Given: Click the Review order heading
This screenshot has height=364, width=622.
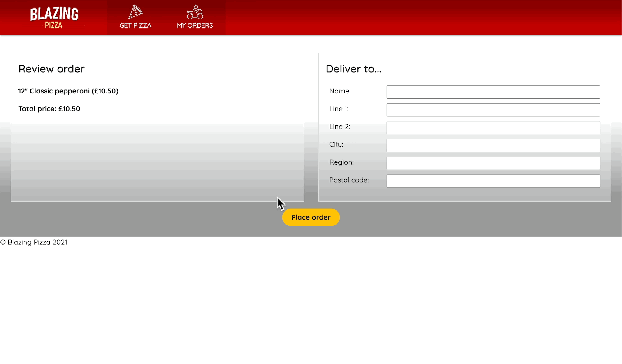Looking at the screenshot, I should click(x=51, y=69).
